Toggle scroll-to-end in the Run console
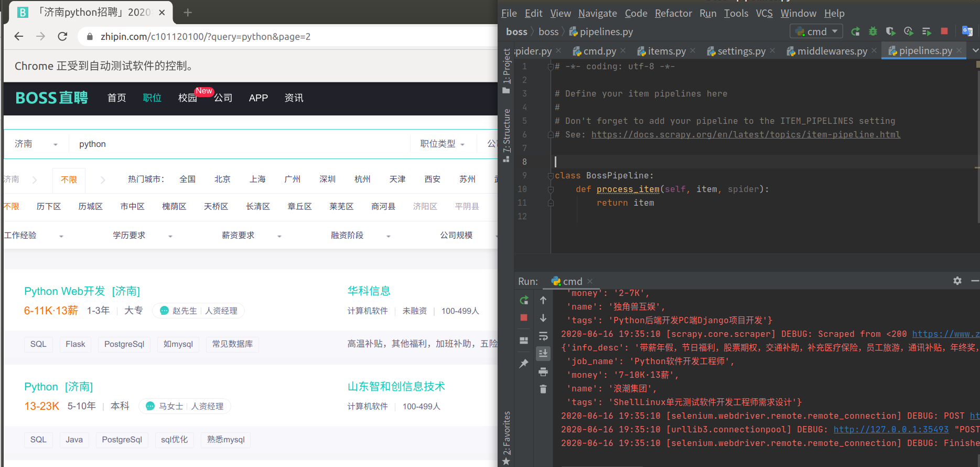 tap(543, 354)
